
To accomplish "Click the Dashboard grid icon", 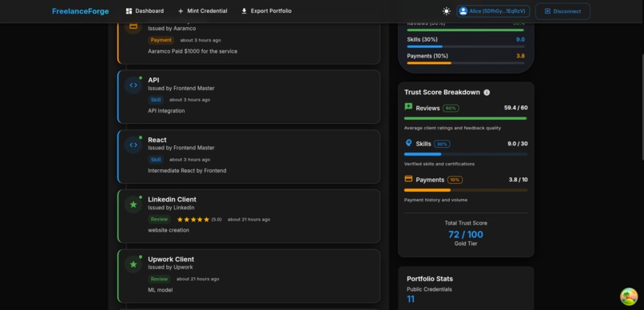I will (x=129, y=11).
